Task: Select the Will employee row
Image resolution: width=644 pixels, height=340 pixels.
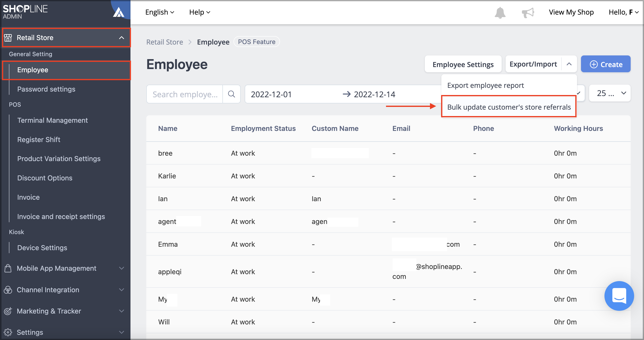Action: click(x=388, y=322)
